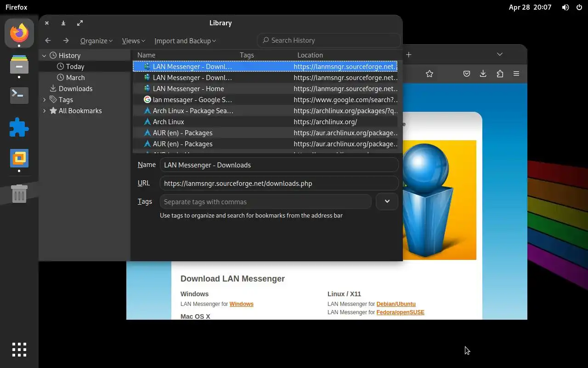Click the Library window pin icon
This screenshot has width=588, height=368.
[63, 23]
